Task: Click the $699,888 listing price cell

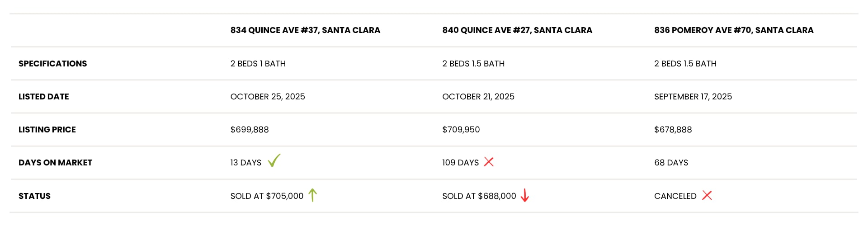Action: 250,130
